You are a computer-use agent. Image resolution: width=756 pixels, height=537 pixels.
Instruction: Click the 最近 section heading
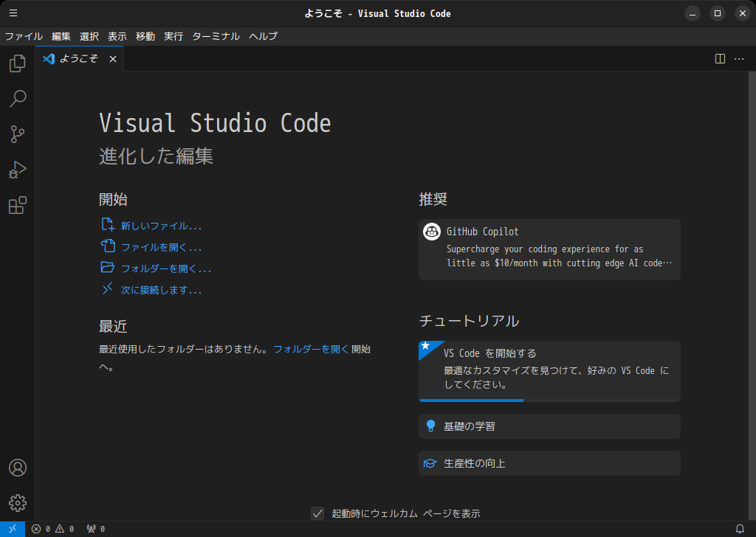click(113, 326)
